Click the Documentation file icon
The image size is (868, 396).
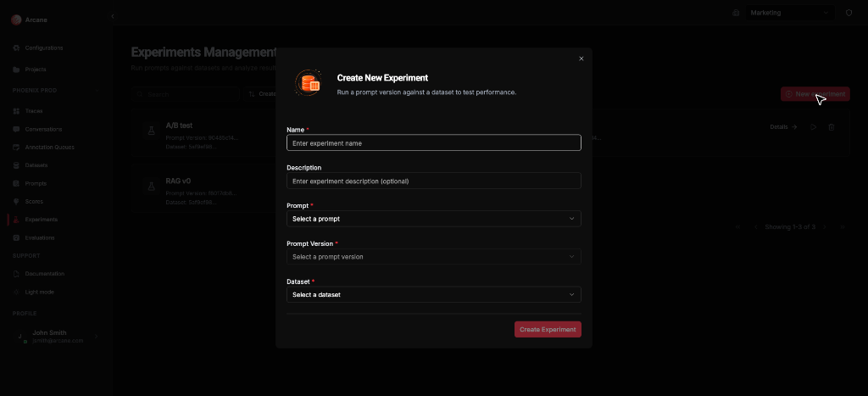(16, 274)
